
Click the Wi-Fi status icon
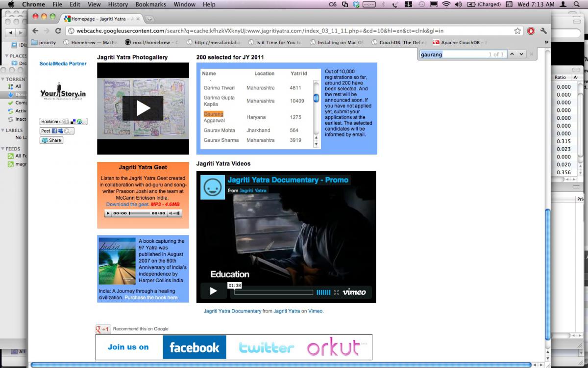coord(446,4)
